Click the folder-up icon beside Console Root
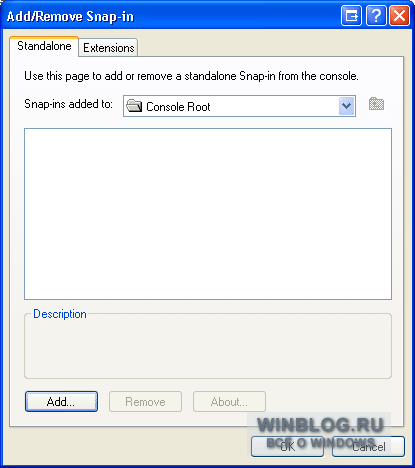The image size is (415, 468). [x=376, y=104]
